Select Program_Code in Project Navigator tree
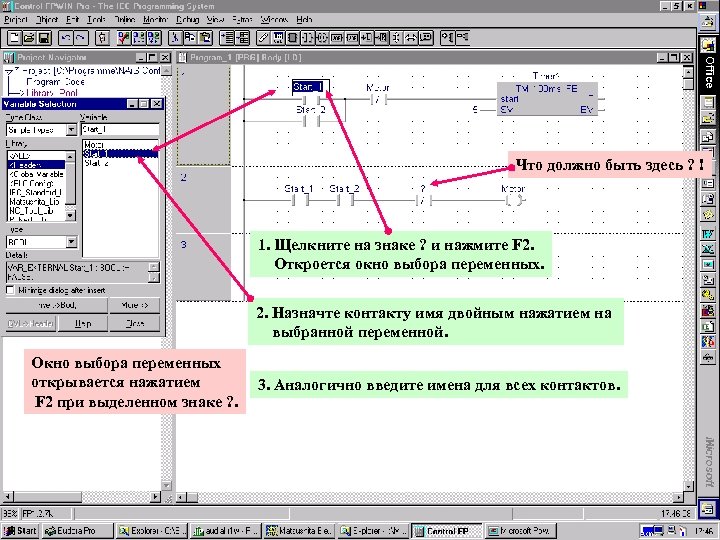The height and width of the screenshot is (540, 720). tap(56, 82)
